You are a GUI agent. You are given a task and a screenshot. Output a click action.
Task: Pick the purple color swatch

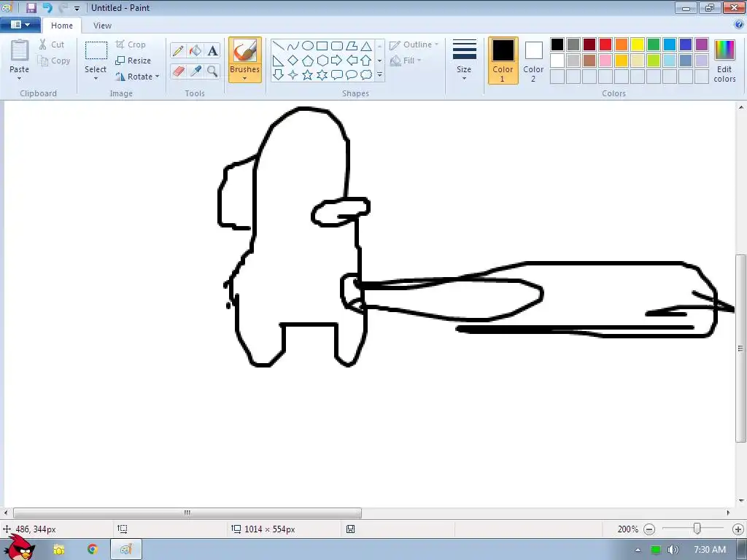pyautogui.click(x=702, y=44)
